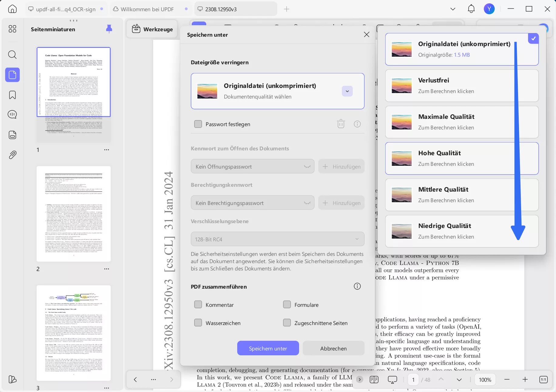This screenshot has width=556, height=392.
Task: Open the user account avatar Y
Action: point(489,9)
